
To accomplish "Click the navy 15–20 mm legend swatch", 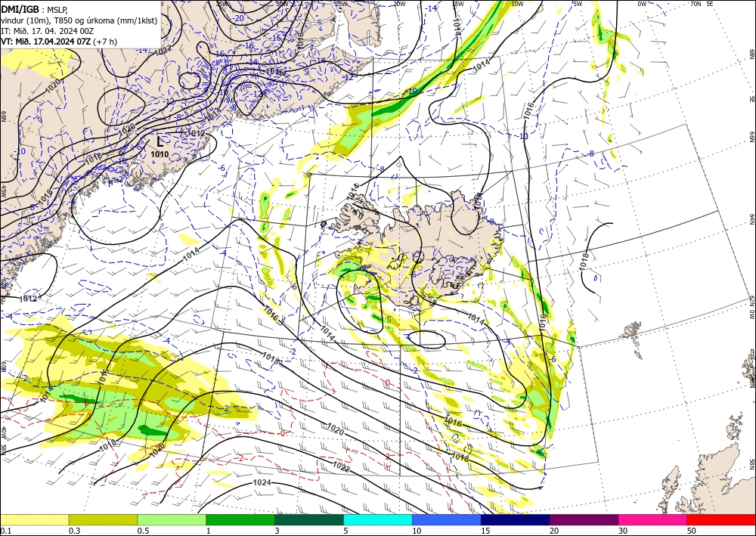I will [516, 519].
